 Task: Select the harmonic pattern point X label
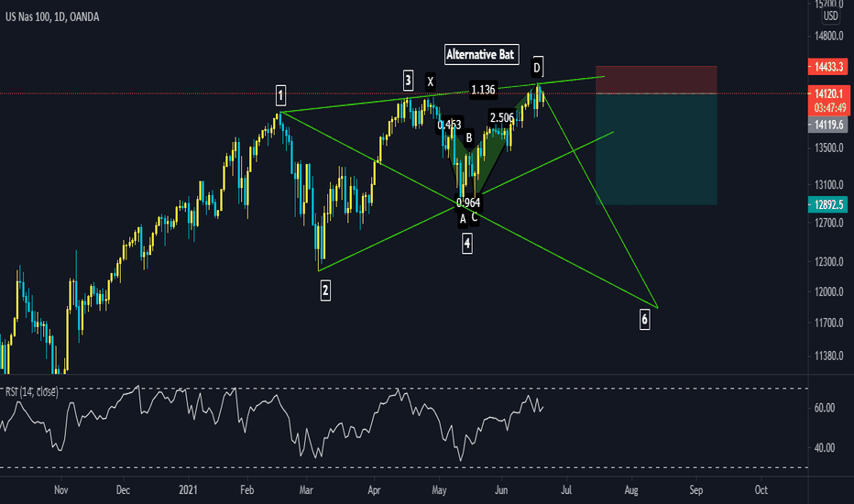coord(431,82)
